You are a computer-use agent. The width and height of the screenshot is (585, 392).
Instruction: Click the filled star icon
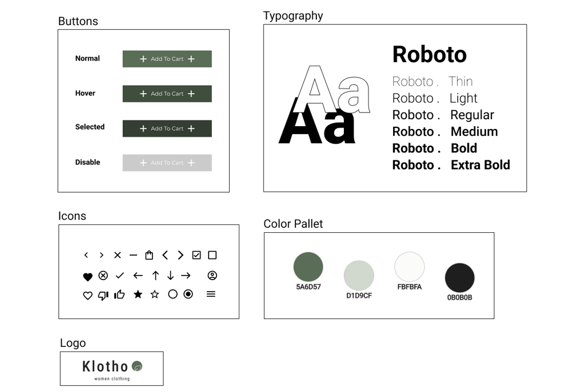(138, 294)
